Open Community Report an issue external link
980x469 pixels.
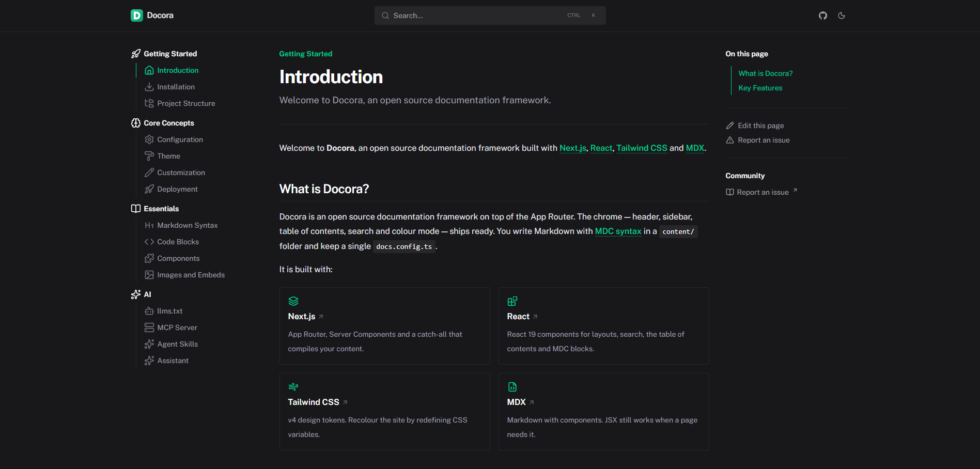pos(762,192)
